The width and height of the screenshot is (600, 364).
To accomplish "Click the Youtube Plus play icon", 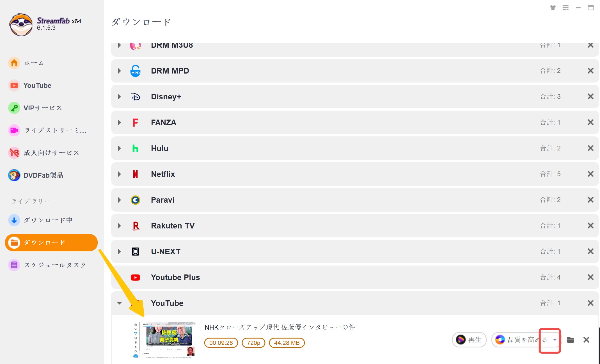I will pyautogui.click(x=136, y=277).
